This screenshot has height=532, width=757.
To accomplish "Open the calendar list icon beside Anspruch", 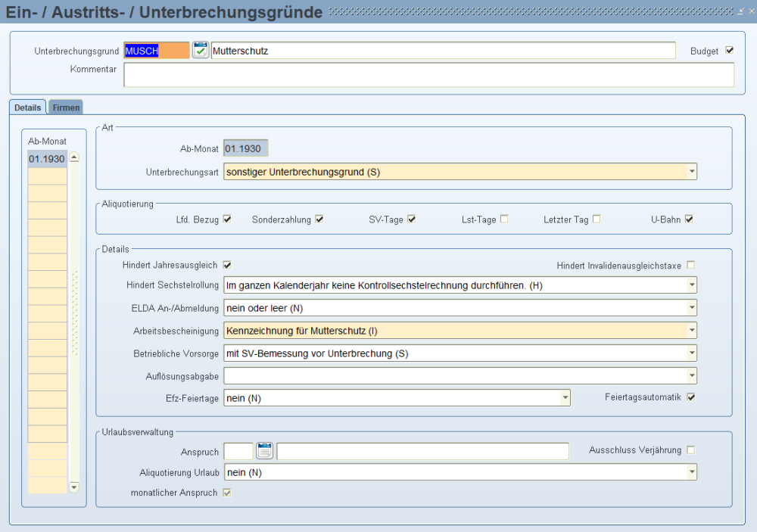I will [x=264, y=450].
